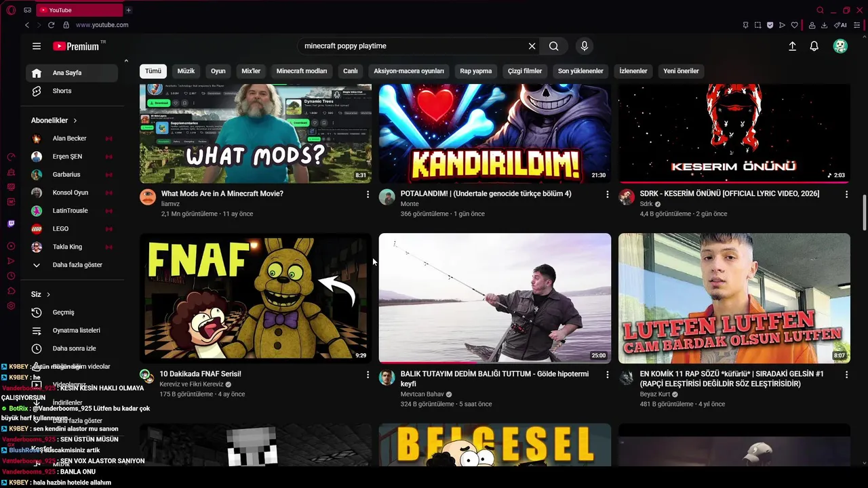The image size is (868, 488).
Task: Open the Monte channel avatar
Action: pos(387,197)
